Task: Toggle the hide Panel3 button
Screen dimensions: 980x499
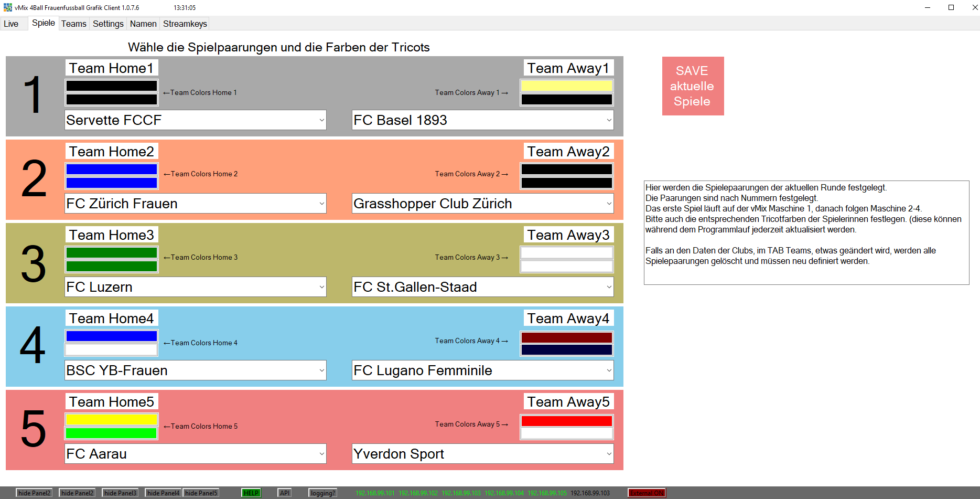Action: pos(120,493)
